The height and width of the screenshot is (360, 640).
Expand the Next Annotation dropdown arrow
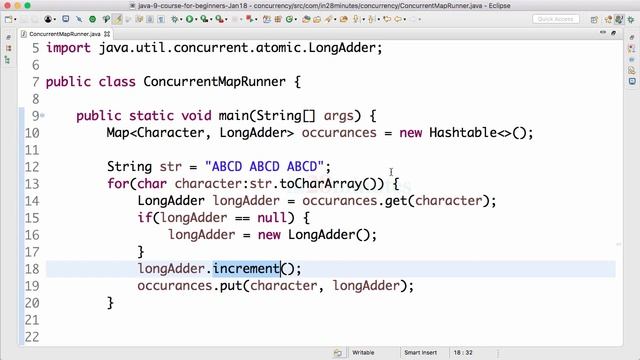point(363,19)
